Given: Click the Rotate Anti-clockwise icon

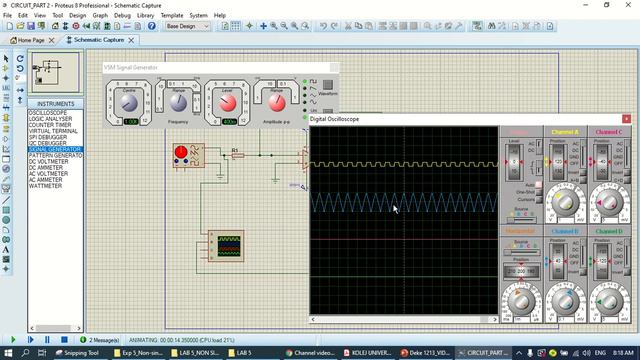Looking at the screenshot, I should pyautogui.click(x=20, y=68).
